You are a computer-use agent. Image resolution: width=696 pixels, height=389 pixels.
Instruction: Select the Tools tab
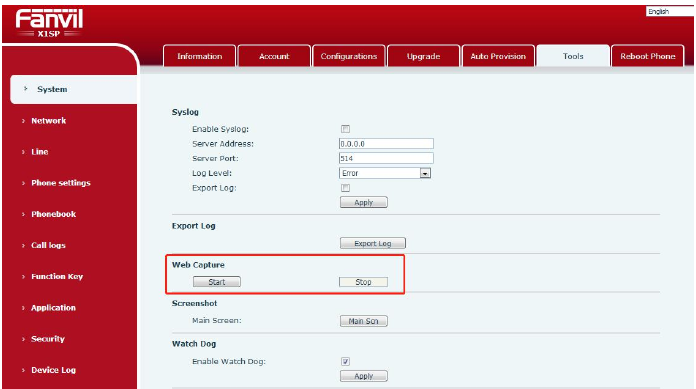tap(573, 56)
